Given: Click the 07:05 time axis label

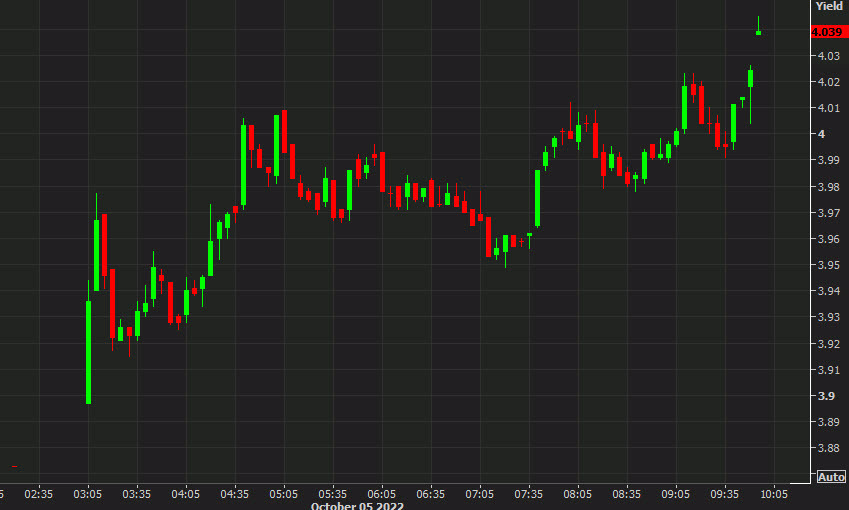Looking at the screenshot, I should tap(480, 494).
